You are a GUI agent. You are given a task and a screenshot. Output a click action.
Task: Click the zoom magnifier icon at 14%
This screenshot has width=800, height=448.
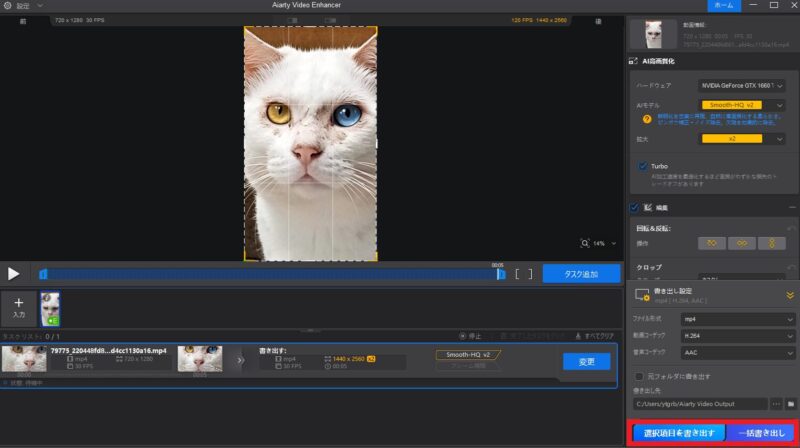tap(586, 243)
